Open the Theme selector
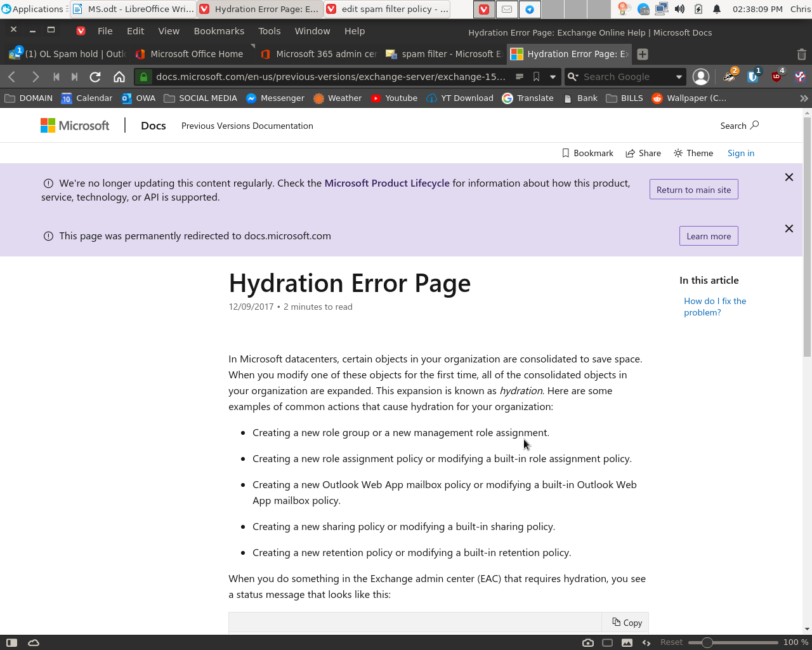The height and width of the screenshot is (650, 812). point(693,153)
